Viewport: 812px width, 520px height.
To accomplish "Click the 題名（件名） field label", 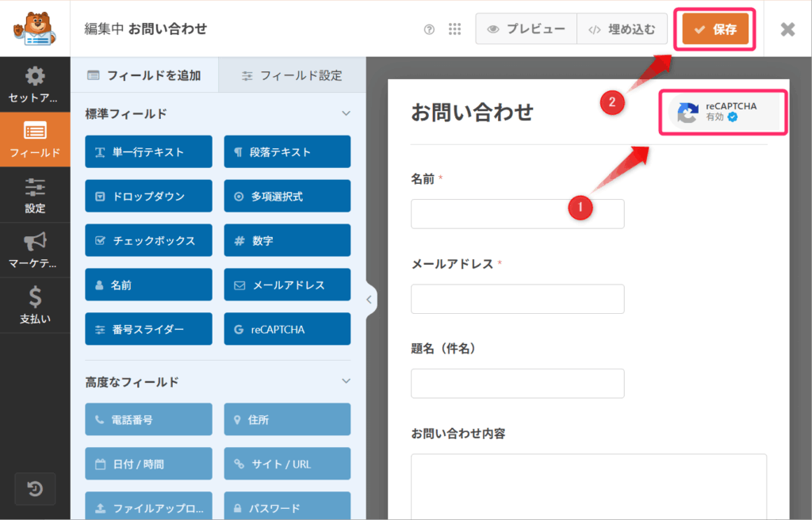I will click(x=442, y=349).
